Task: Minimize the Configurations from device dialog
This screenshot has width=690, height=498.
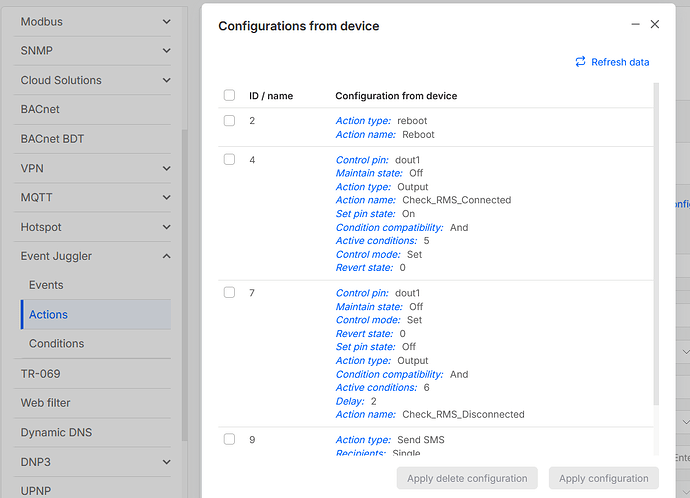Action: point(634,24)
